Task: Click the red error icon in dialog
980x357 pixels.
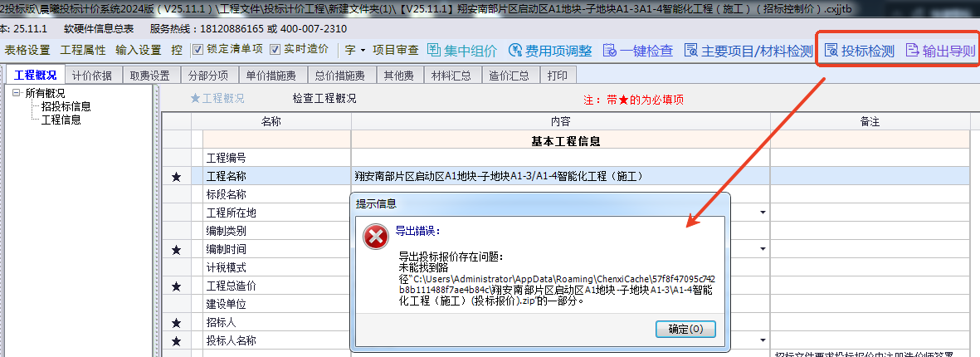Action: click(376, 237)
